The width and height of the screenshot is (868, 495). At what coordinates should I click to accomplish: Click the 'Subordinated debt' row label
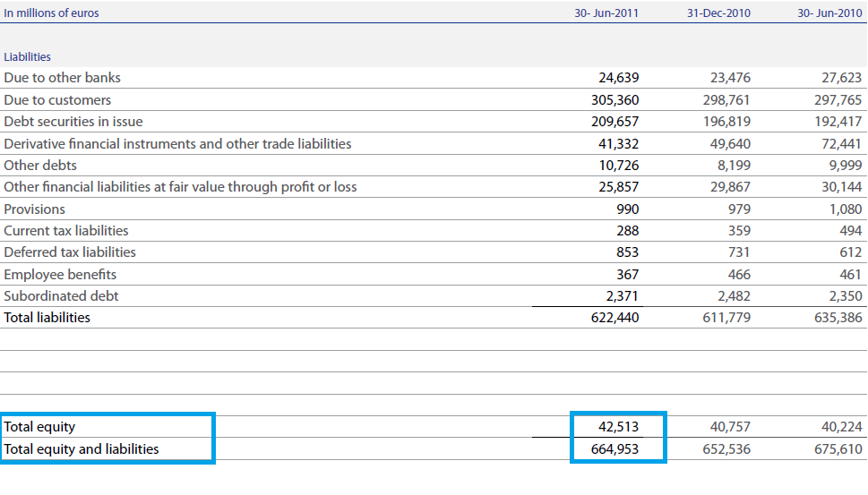(61, 296)
